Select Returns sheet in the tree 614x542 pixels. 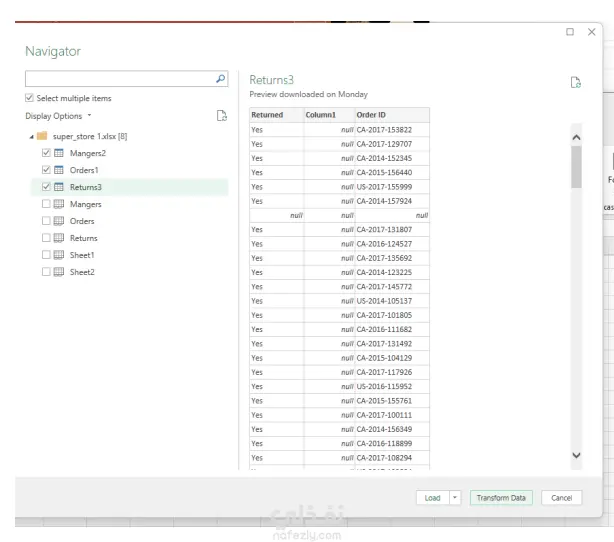pos(83,238)
